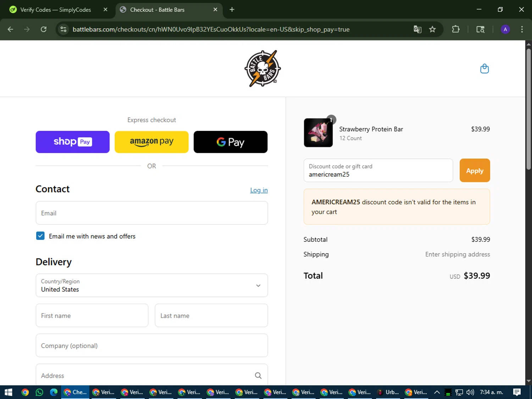532x399 pixels.
Task: Click into the Last name field
Action: coord(211,315)
